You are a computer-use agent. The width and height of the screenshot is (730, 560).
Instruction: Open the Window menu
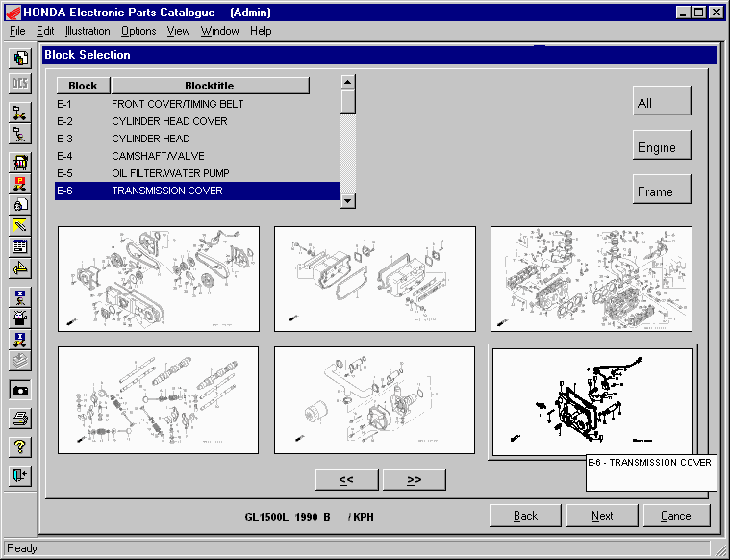point(219,31)
